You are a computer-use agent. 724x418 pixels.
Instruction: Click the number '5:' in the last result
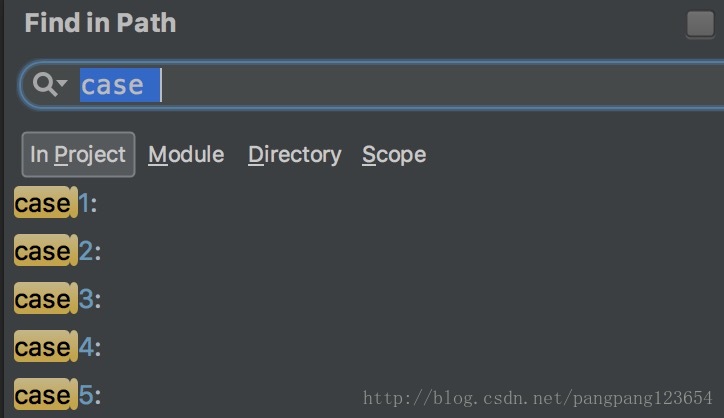(x=90, y=395)
